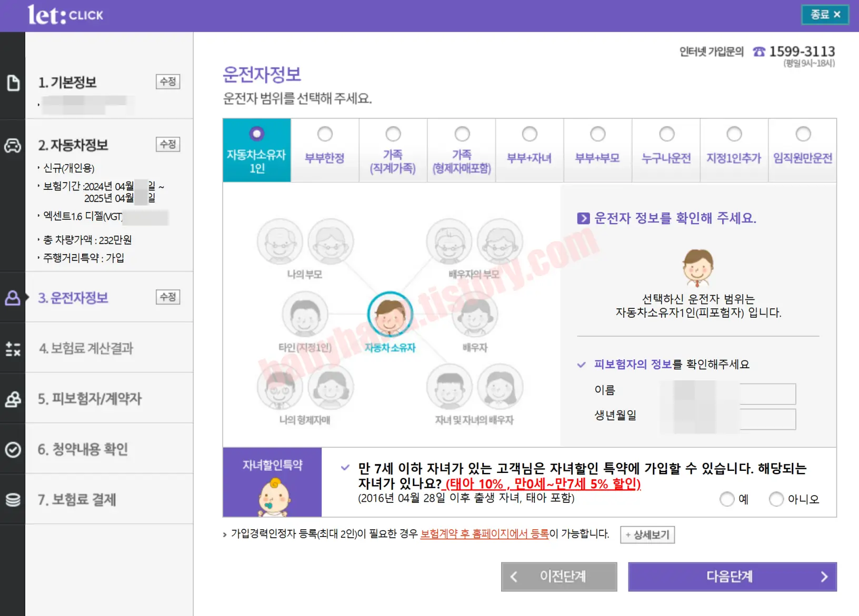Click the telephone icon next to 1599-3113
This screenshot has width=859, height=616.
tap(758, 52)
